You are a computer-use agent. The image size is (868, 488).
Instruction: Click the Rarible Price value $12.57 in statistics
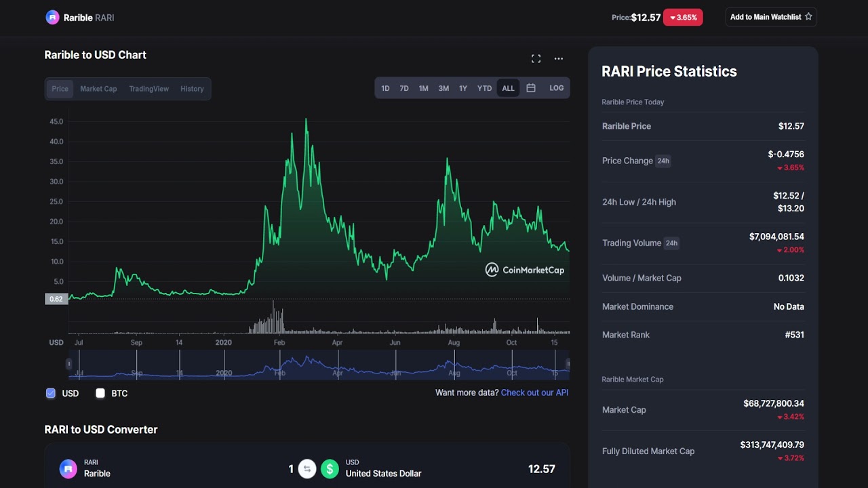point(791,126)
